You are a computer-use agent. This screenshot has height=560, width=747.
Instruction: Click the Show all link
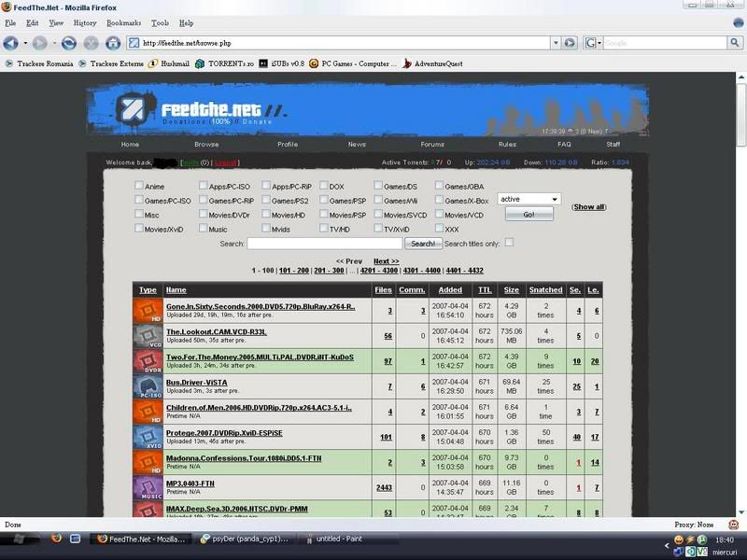589,206
